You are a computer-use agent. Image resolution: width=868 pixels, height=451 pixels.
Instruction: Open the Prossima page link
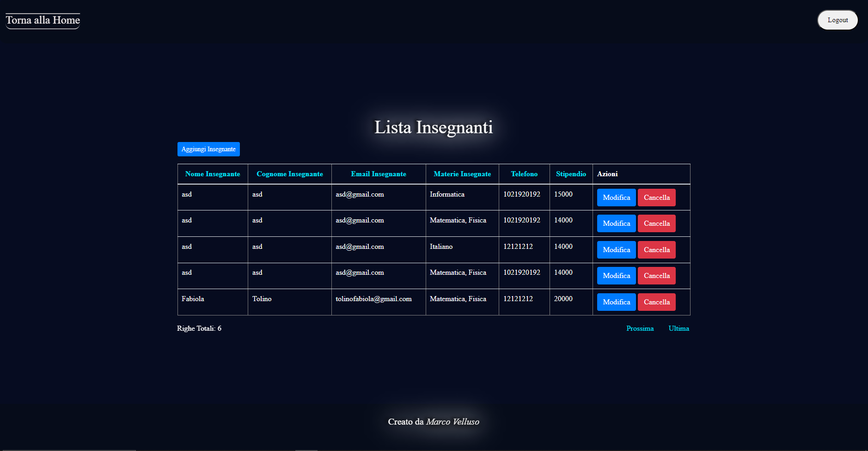[640, 328]
